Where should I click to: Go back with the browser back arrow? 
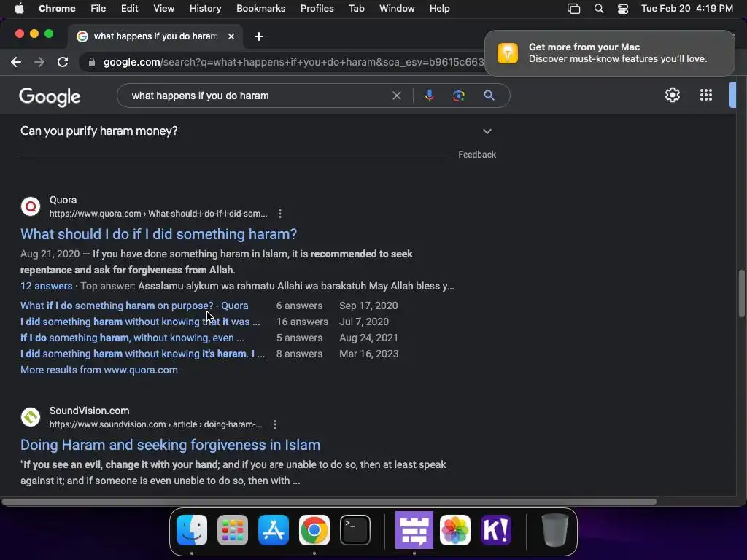[x=16, y=62]
